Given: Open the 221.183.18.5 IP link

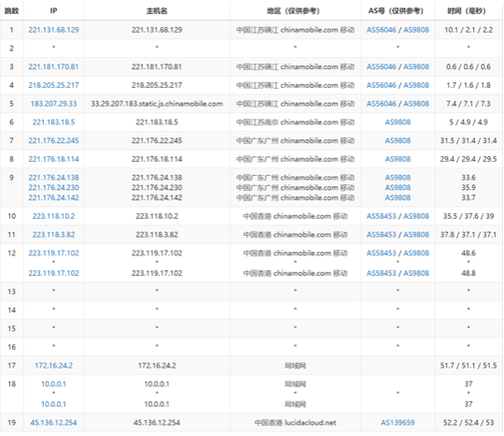Looking at the screenshot, I should click(53, 123).
